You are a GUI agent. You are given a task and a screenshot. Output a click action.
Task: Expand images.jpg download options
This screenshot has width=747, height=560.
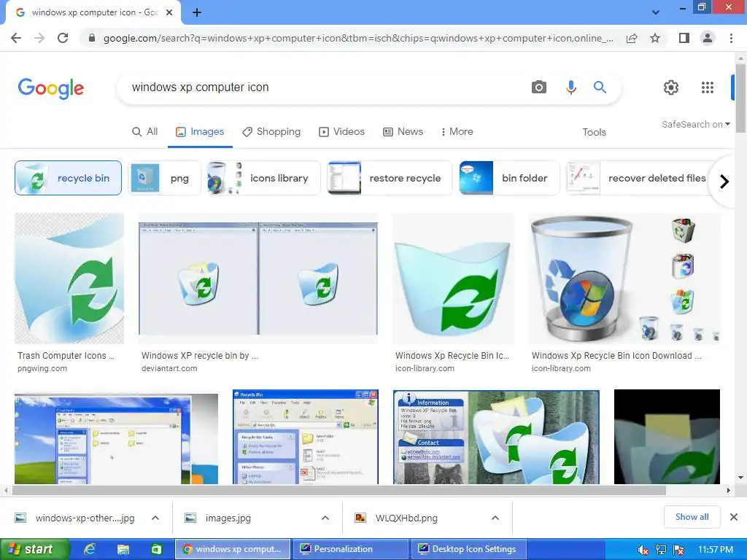pyautogui.click(x=325, y=518)
